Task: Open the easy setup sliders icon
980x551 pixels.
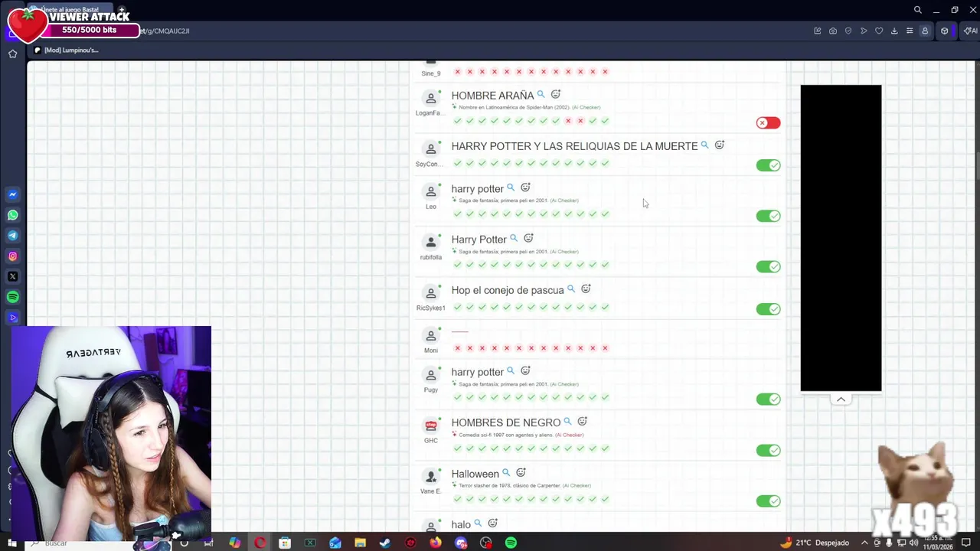Action: (910, 31)
